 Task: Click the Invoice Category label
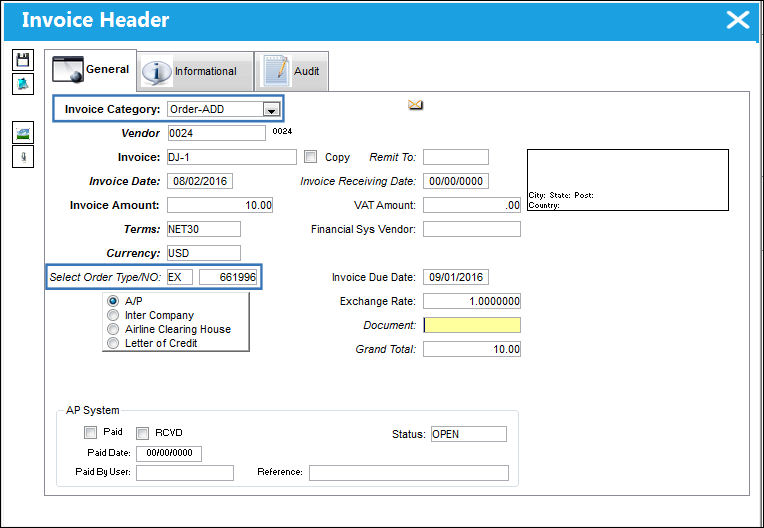pyautogui.click(x=113, y=110)
